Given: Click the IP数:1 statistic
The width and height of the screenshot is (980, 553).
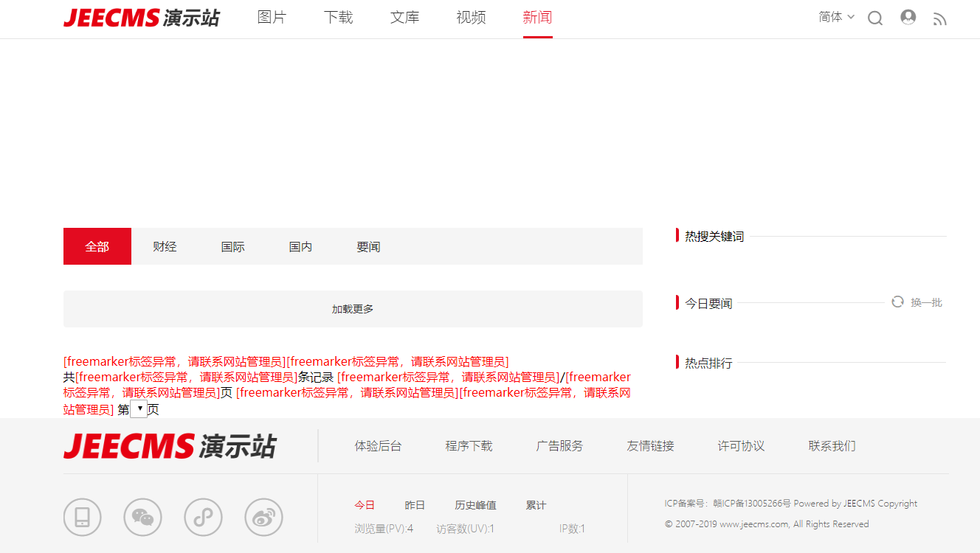Looking at the screenshot, I should point(572,529).
